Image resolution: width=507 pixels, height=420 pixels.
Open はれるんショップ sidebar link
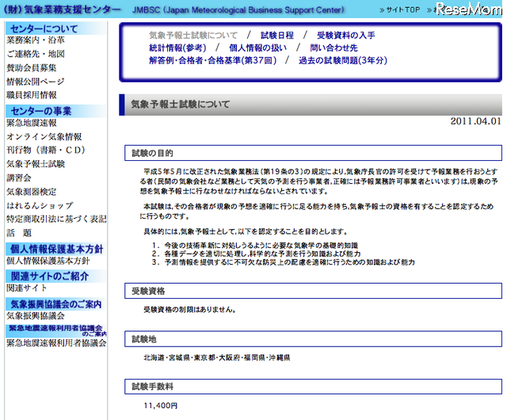click(x=39, y=205)
